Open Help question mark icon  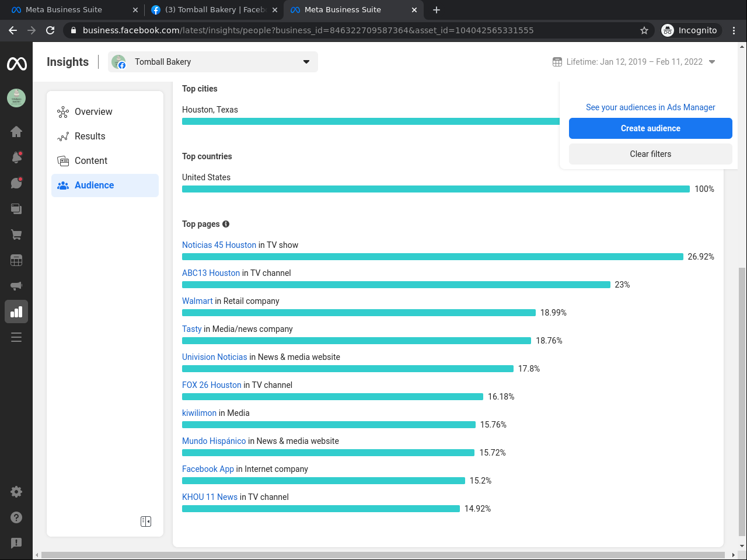(x=16, y=517)
